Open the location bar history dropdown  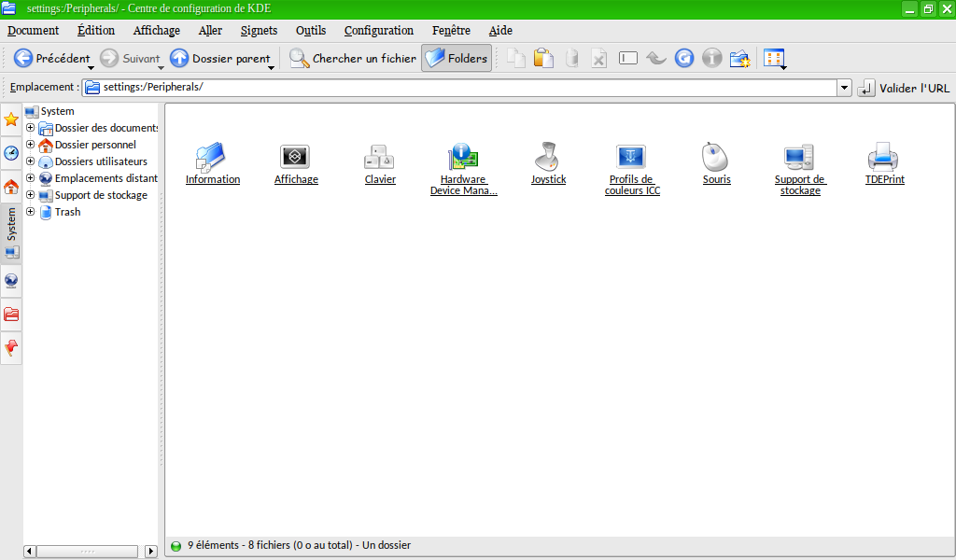(844, 88)
